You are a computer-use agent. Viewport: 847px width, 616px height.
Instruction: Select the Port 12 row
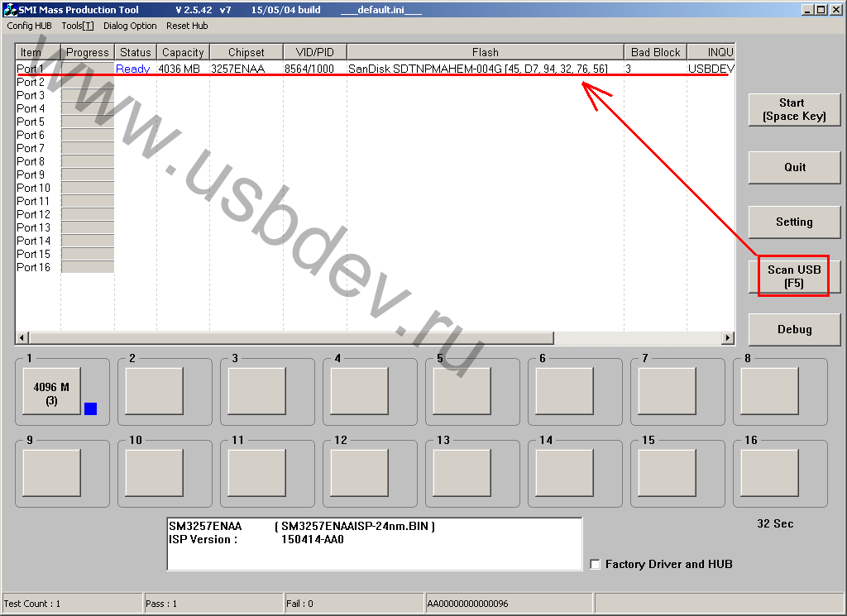click(x=375, y=214)
